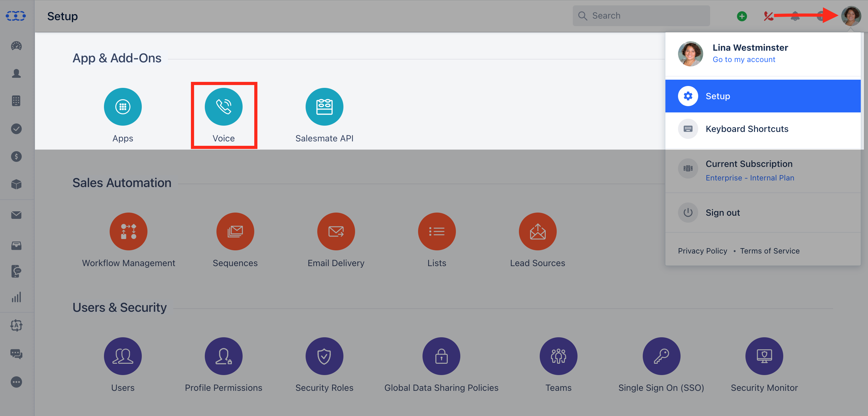Screen dimensions: 868x416
Task: Click the Lina Westminster name
Action: tap(750, 48)
